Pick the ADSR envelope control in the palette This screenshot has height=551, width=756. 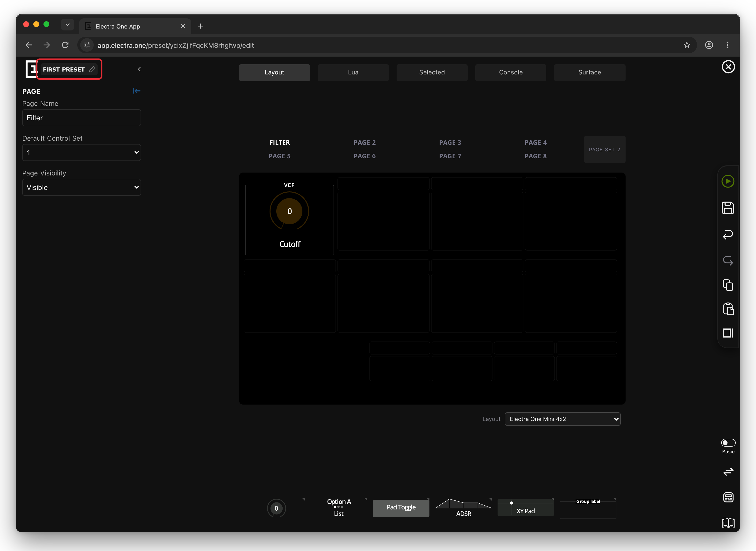(463, 508)
